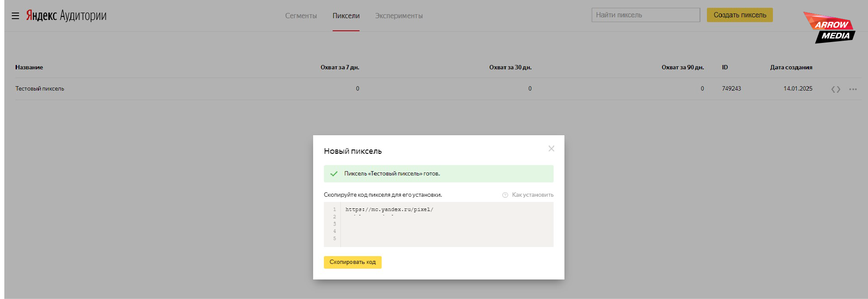This screenshot has width=868, height=299.
Task: Focus the Найти пиксель search field
Action: (x=645, y=15)
